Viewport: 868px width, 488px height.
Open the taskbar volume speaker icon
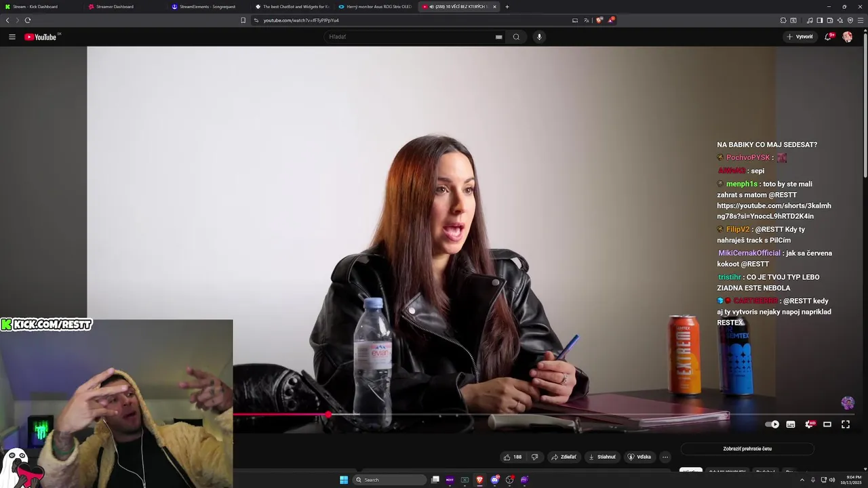(832, 480)
